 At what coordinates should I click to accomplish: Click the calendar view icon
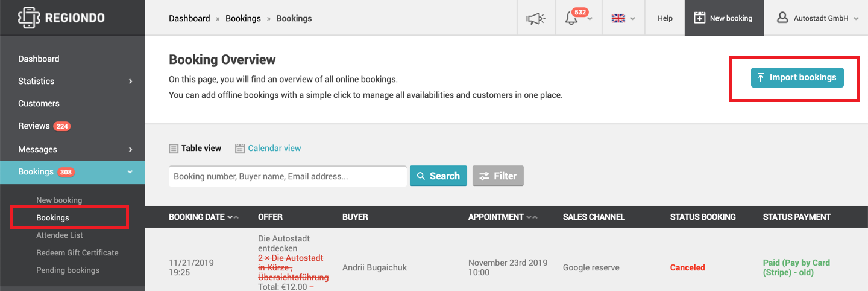[x=240, y=148]
